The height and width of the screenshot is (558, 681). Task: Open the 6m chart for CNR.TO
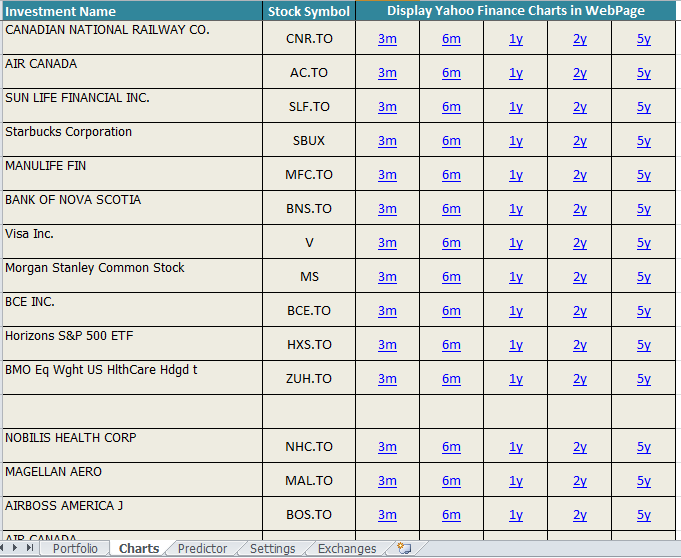[x=451, y=39]
